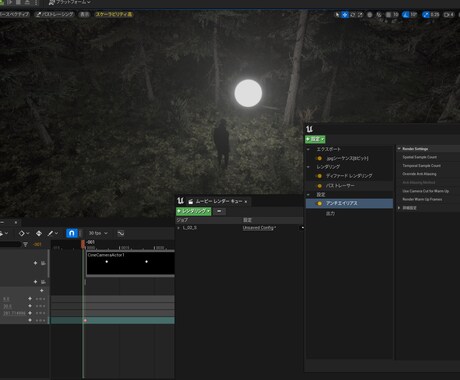Open the 表示 viewport menu
The image size is (460, 380).
(85, 14)
